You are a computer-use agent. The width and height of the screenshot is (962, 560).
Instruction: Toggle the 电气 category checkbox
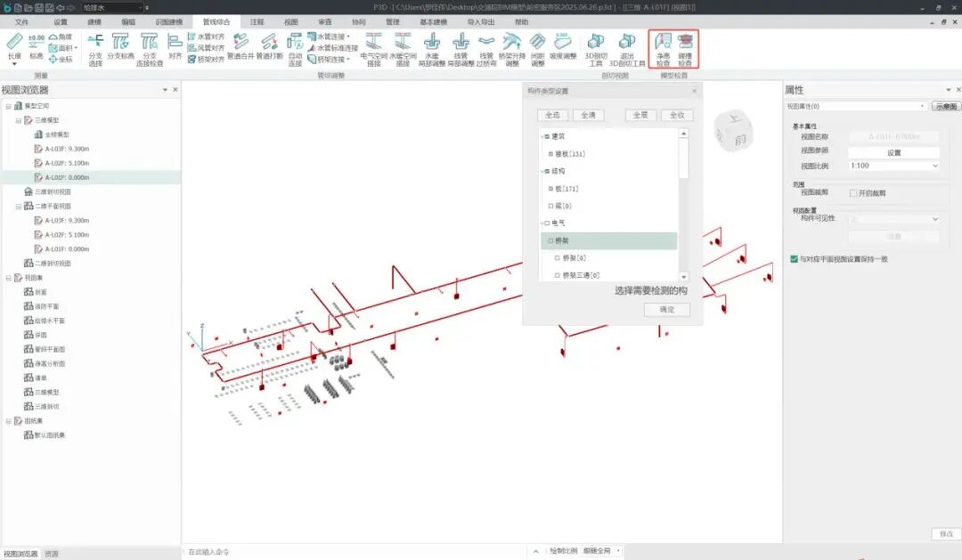tap(547, 223)
